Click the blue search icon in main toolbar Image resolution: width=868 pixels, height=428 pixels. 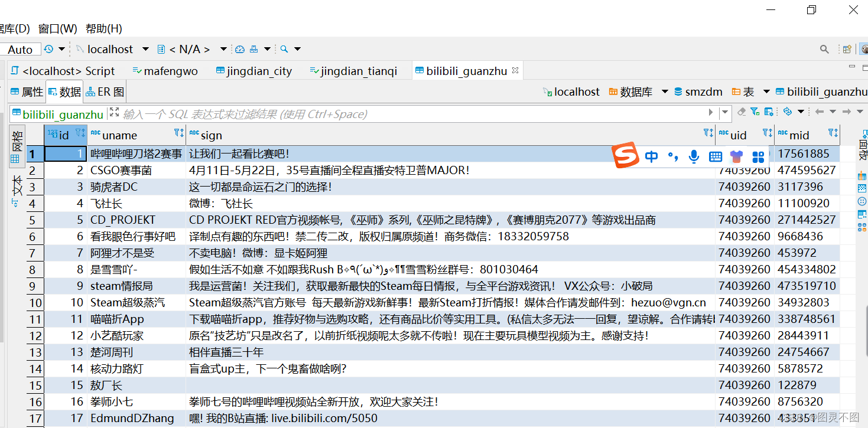[x=284, y=49]
